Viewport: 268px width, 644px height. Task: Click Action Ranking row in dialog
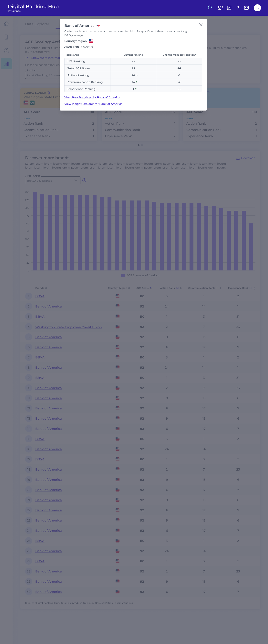pyautogui.click(x=133, y=75)
